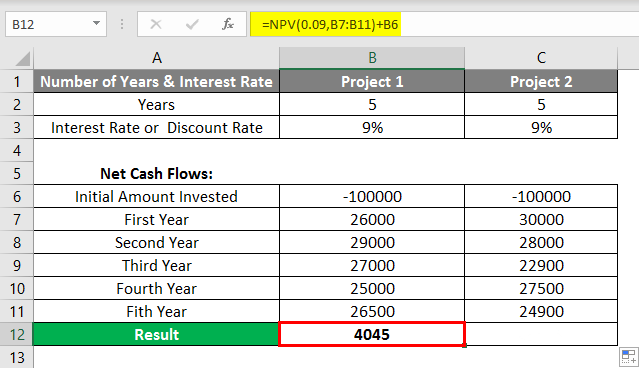
Task: Select row 1 header
Action: click(17, 82)
